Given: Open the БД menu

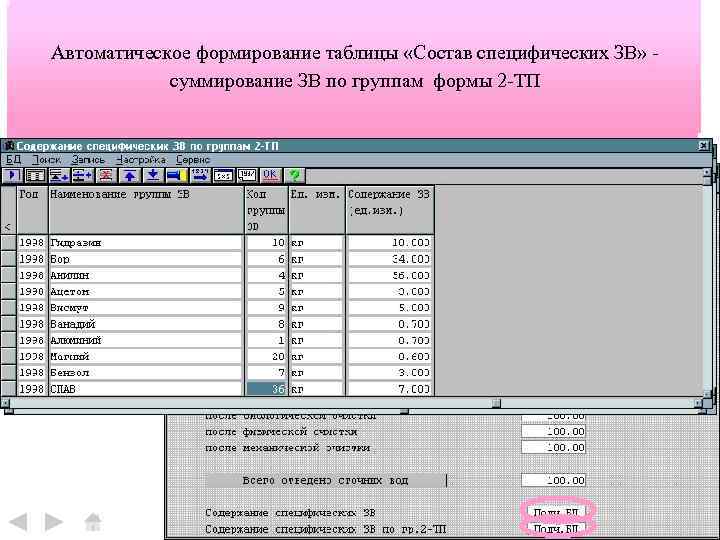Looking at the screenshot, I should [13, 160].
